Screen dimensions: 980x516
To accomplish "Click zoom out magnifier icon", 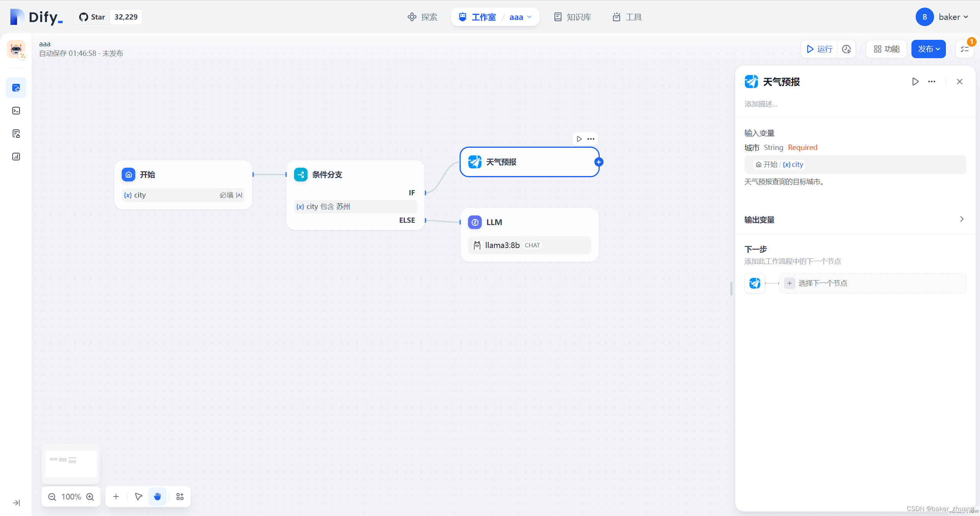I will [x=52, y=497].
